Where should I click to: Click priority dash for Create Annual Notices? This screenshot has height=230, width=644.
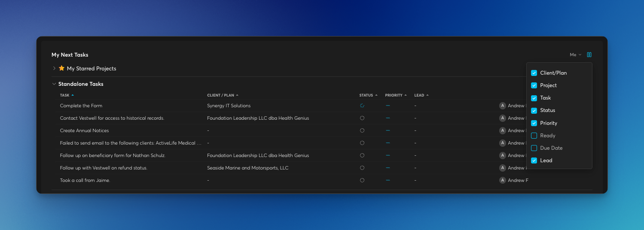(388, 130)
